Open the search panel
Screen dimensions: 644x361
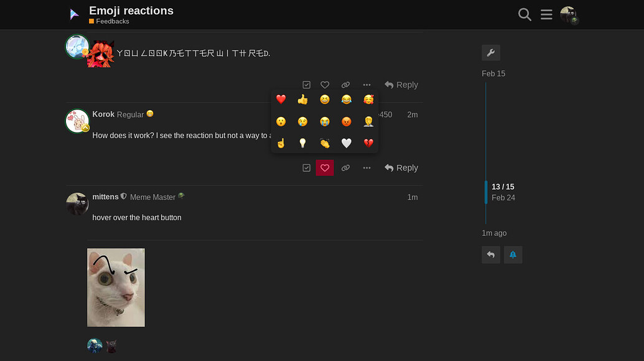[x=525, y=14]
